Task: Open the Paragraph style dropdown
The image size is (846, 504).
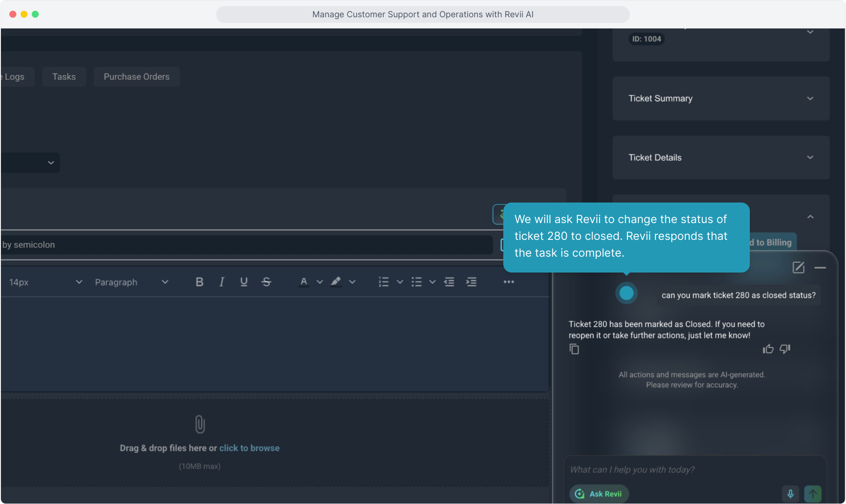Action: [131, 282]
